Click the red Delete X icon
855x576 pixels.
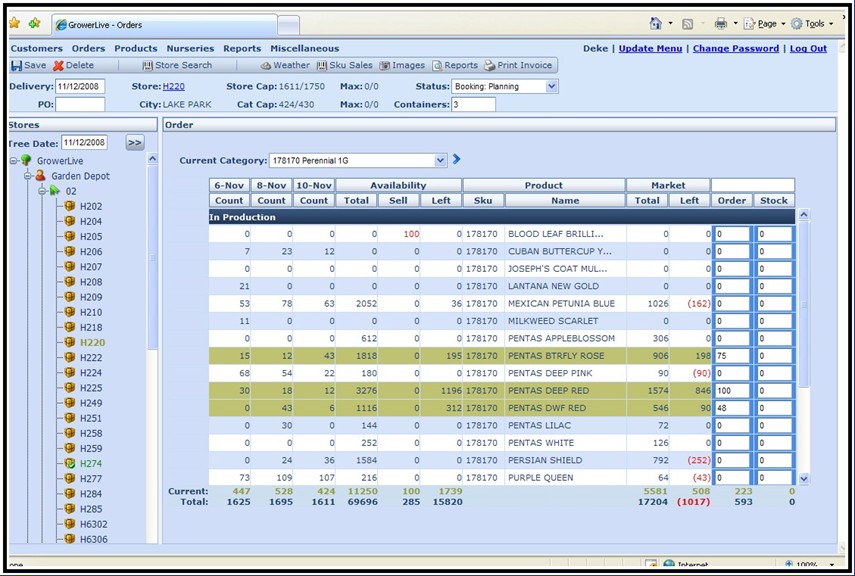coord(58,66)
